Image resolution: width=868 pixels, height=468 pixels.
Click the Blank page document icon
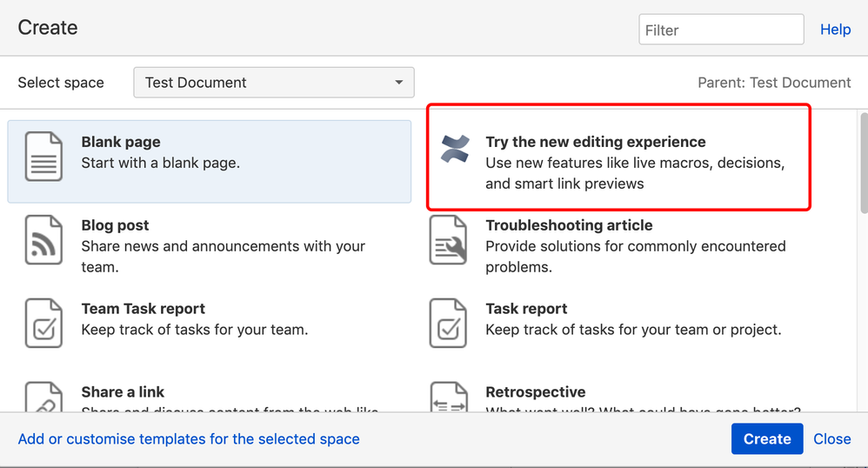[x=43, y=157]
